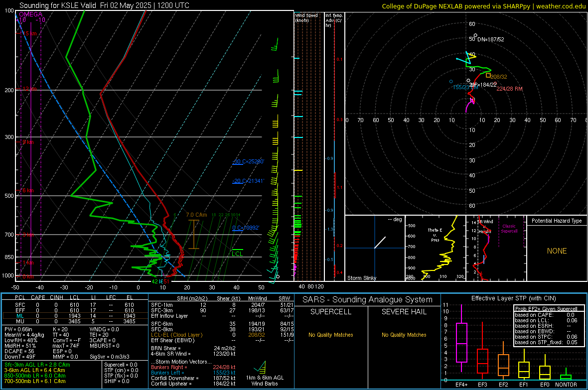Screen dimensions: 588x390
Task: Click the 1km & 6km AGL wind barbs icon
Action: coord(261,368)
